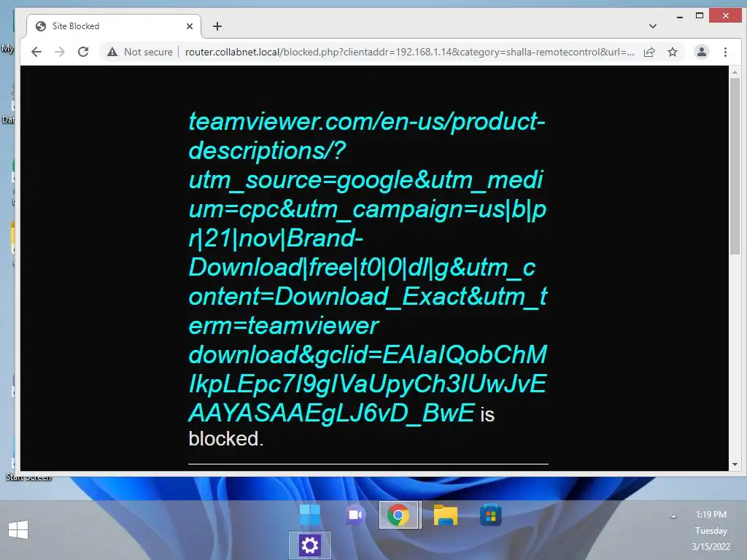Bookmark this page with the star icon
This screenshot has width=747, height=560.
(672, 52)
